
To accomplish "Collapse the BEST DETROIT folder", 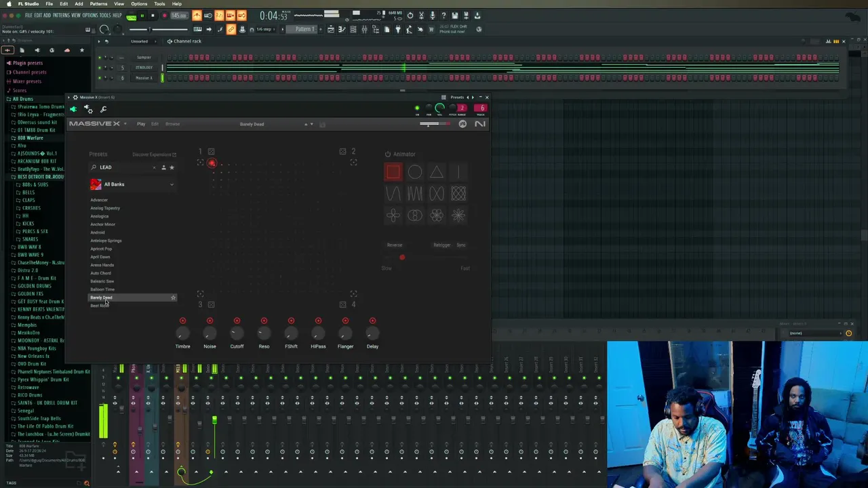I will click(38, 177).
